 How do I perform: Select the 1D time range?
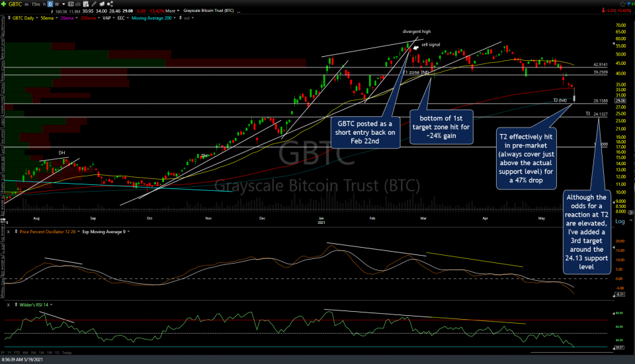click(57, 353)
